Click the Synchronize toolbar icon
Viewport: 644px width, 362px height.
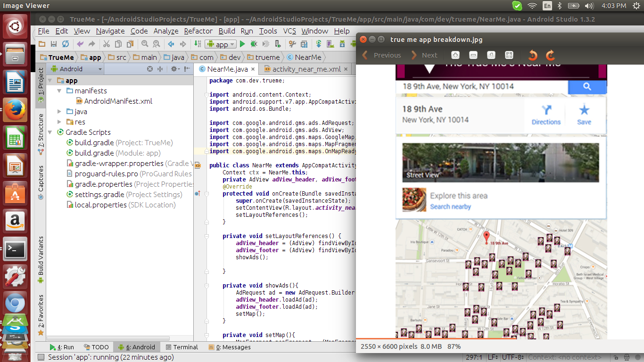pos(66,44)
